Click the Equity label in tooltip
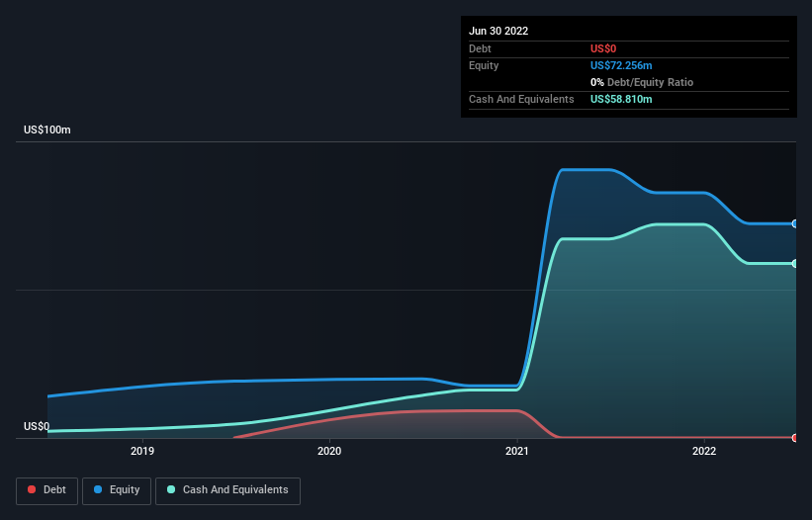This screenshot has width=812, height=520. (484, 65)
